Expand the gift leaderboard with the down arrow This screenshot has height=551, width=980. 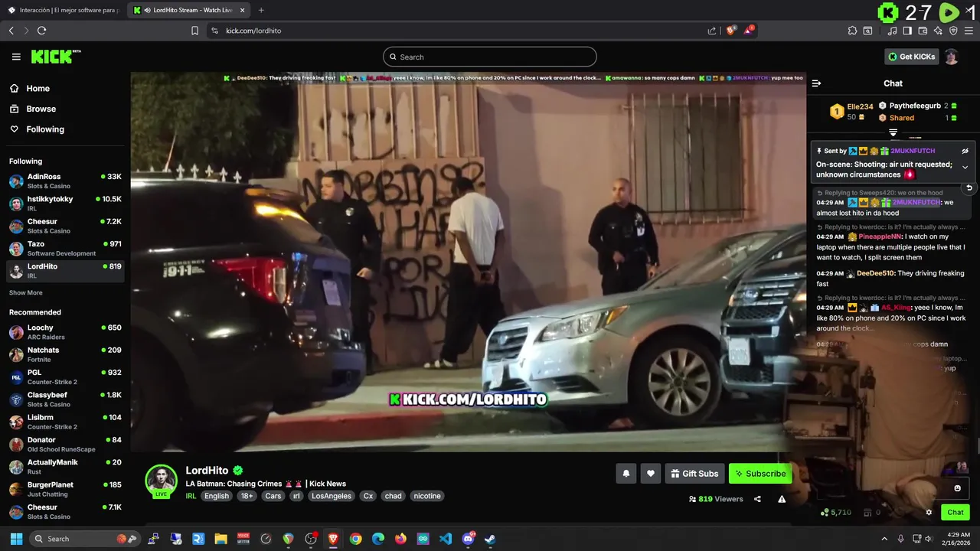click(893, 133)
